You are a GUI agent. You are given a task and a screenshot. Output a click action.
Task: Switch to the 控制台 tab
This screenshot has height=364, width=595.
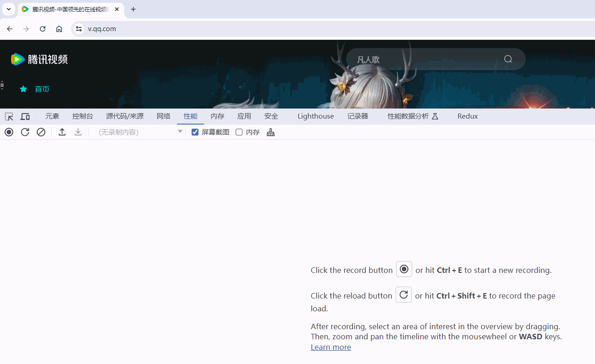83,116
